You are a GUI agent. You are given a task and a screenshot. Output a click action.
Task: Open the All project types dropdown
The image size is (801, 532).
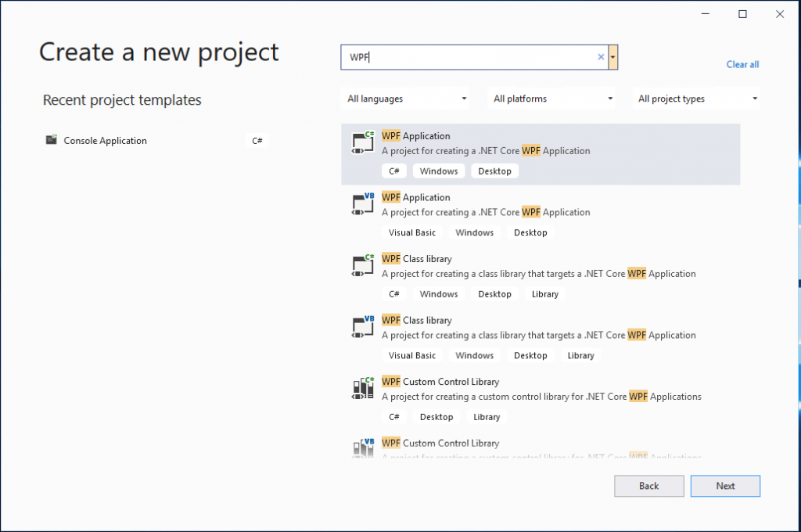coord(698,99)
